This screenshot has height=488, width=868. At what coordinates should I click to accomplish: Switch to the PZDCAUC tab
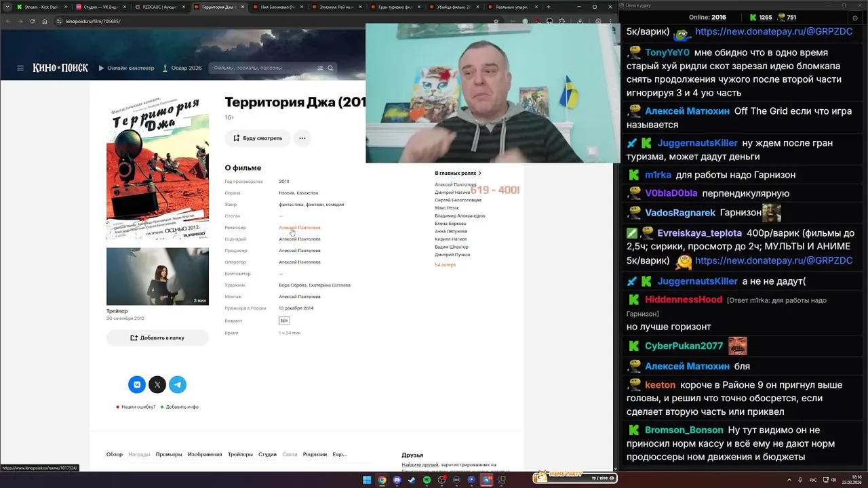click(x=159, y=7)
